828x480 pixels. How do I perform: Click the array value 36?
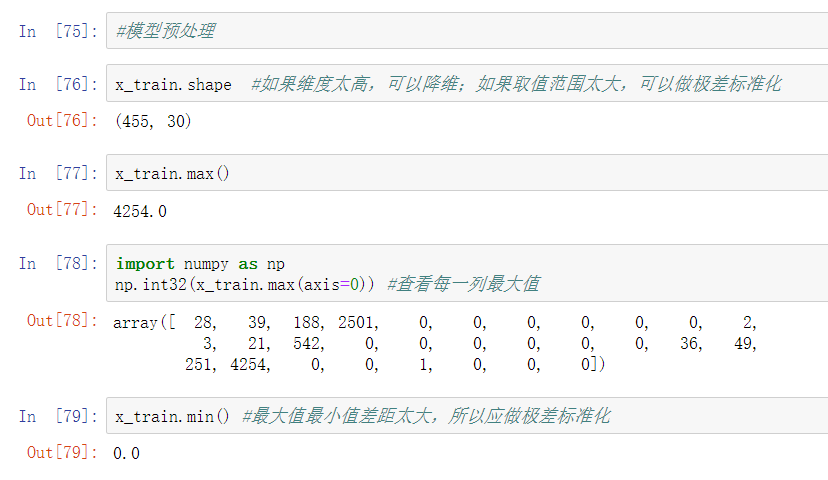691,343
